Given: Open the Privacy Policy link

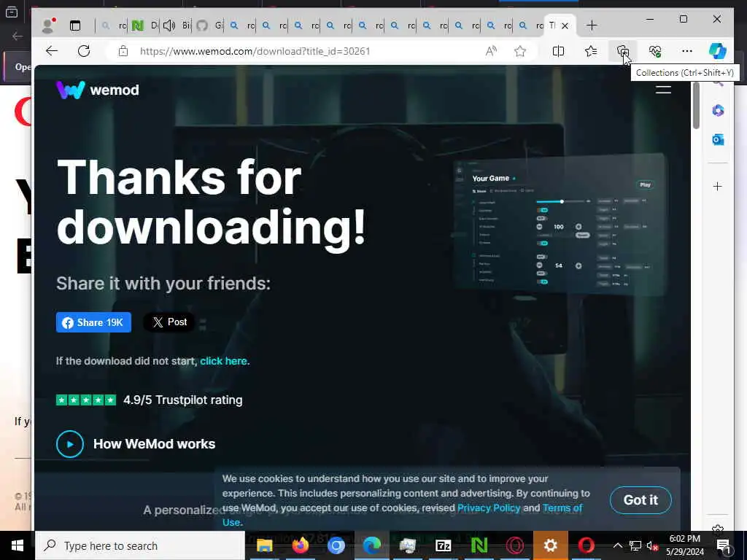Looking at the screenshot, I should [489, 508].
